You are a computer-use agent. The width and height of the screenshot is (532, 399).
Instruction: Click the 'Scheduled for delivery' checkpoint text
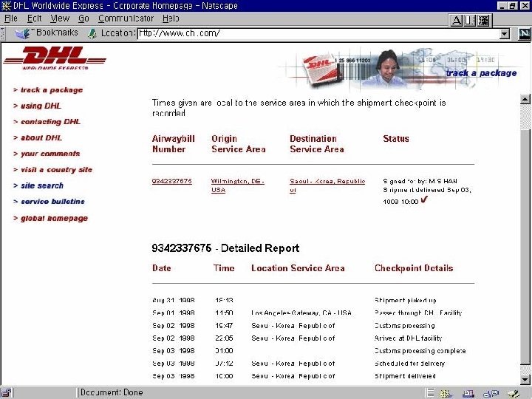pyautogui.click(x=409, y=364)
